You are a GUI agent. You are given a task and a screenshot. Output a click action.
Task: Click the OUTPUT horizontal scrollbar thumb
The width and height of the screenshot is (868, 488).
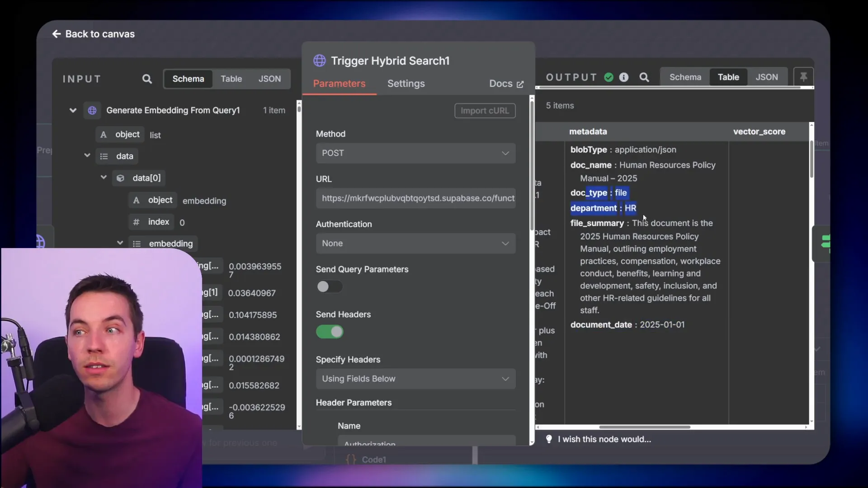pos(645,427)
